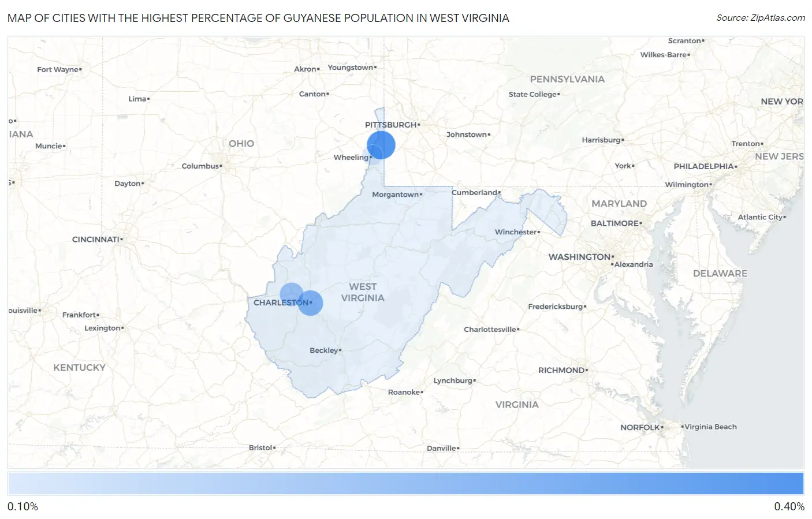The width and height of the screenshot is (812, 519).
Task: Click the NORFOLK city label
Action: [x=640, y=428]
